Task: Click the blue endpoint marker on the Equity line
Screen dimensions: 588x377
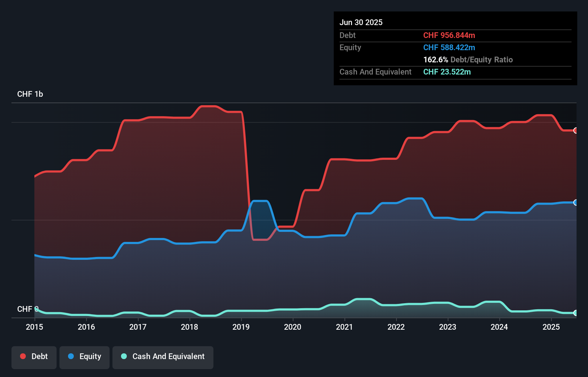Action: click(x=575, y=203)
